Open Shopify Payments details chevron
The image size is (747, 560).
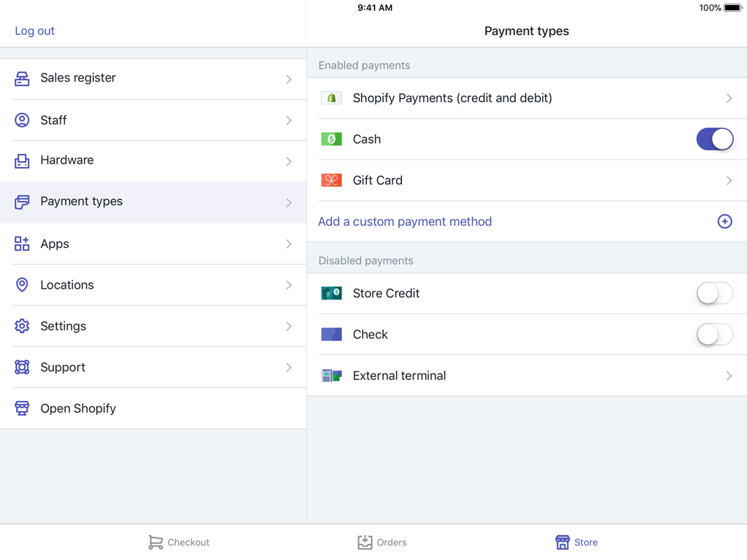[729, 98]
